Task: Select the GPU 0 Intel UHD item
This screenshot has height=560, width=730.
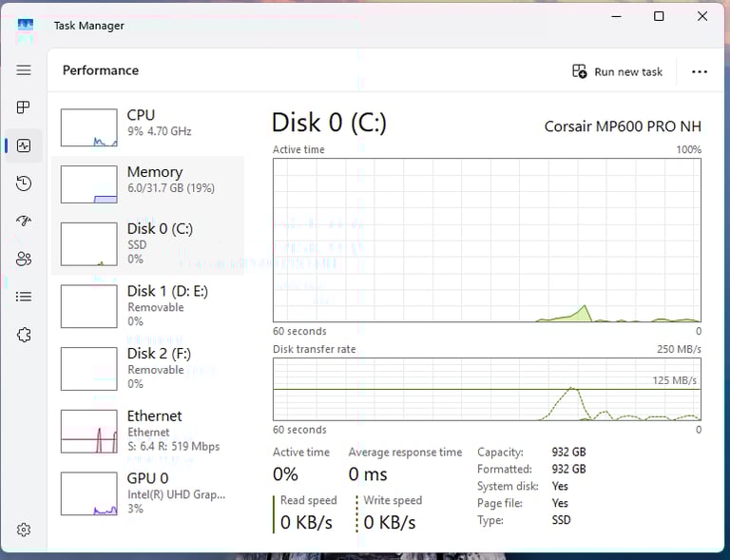Action: coord(148,493)
